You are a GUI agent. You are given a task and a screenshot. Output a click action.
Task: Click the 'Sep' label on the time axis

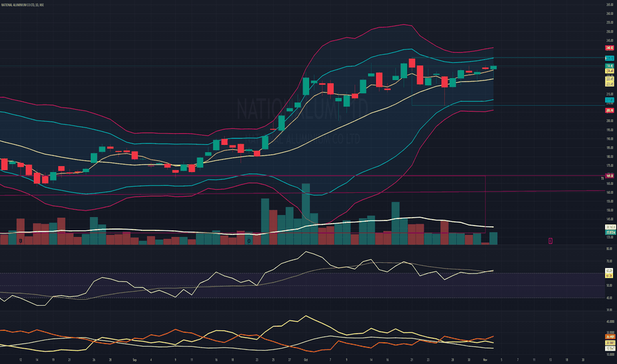[134, 359]
